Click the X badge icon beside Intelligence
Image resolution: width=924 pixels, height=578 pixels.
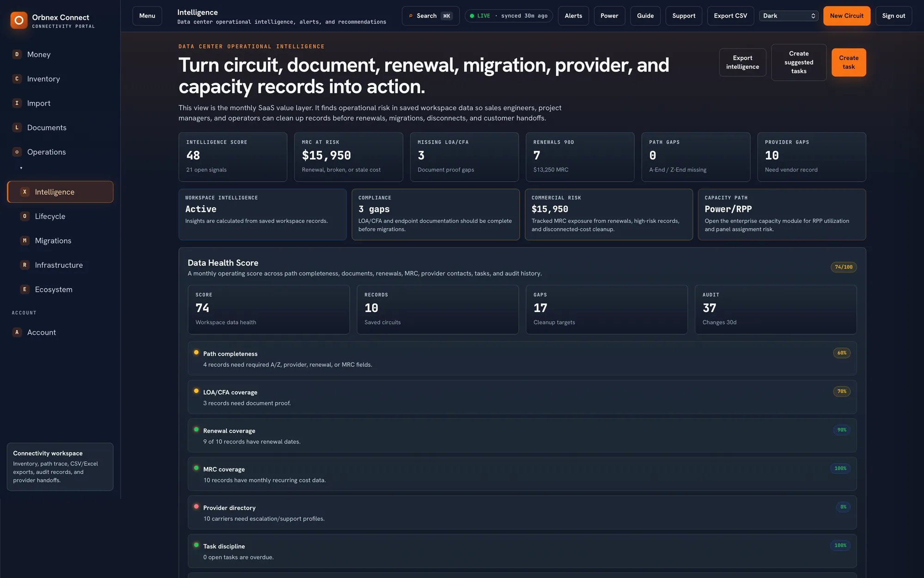(25, 192)
